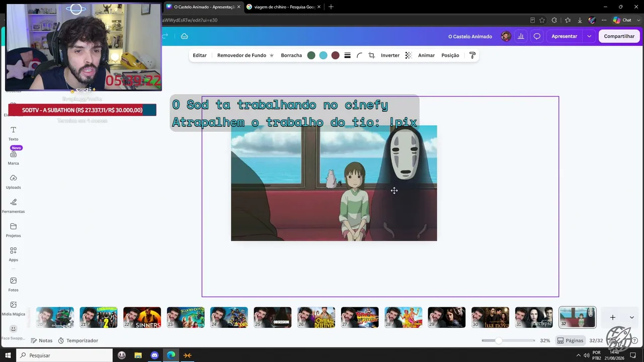Open the Face Swapper app

pos(13,332)
